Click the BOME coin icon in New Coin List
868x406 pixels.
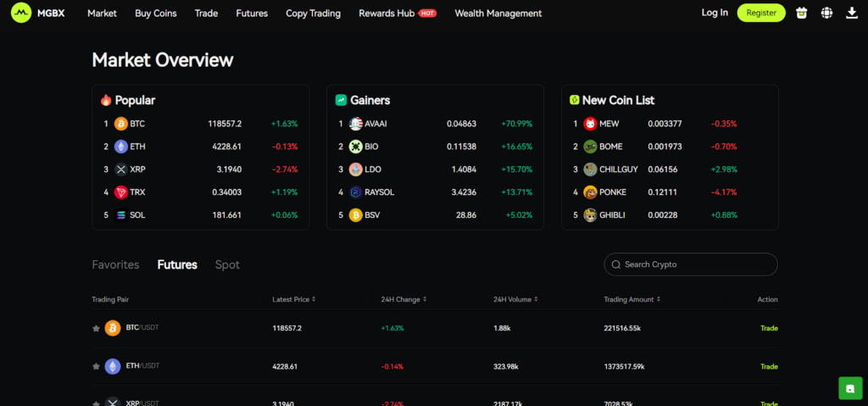[x=590, y=147]
